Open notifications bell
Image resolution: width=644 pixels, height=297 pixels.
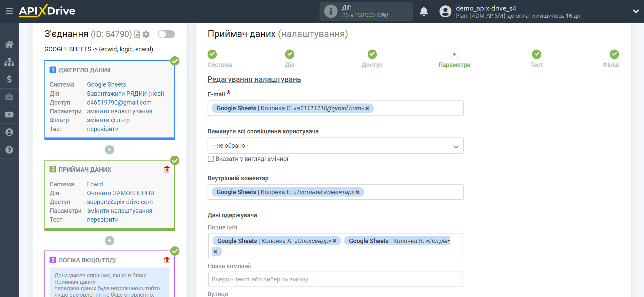point(424,12)
